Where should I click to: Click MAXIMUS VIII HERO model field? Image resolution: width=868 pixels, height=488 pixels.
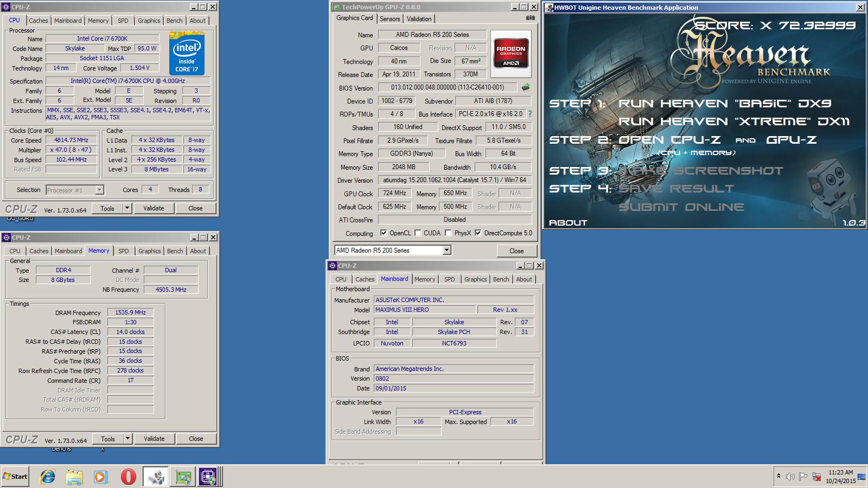[425, 310]
